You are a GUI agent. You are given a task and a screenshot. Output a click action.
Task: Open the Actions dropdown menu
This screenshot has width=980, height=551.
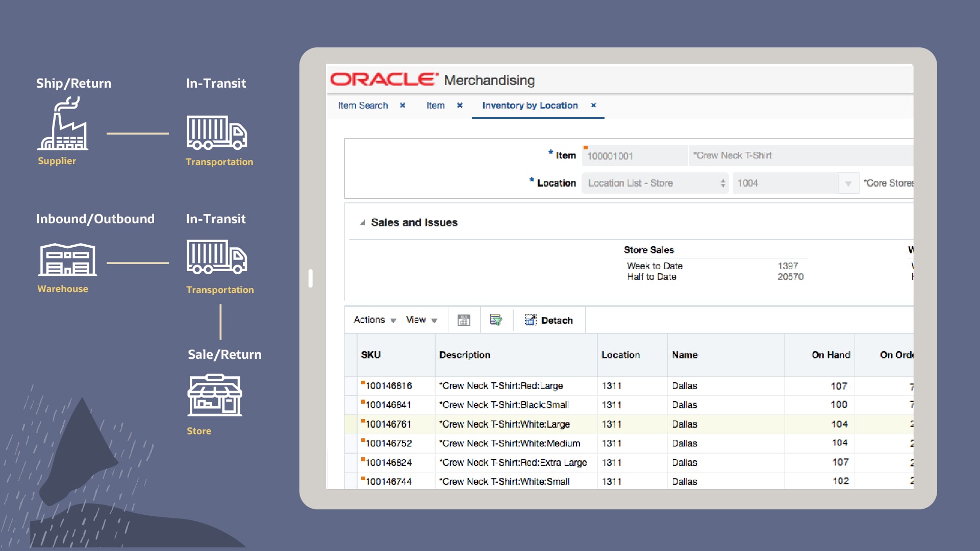click(x=374, y=320)
